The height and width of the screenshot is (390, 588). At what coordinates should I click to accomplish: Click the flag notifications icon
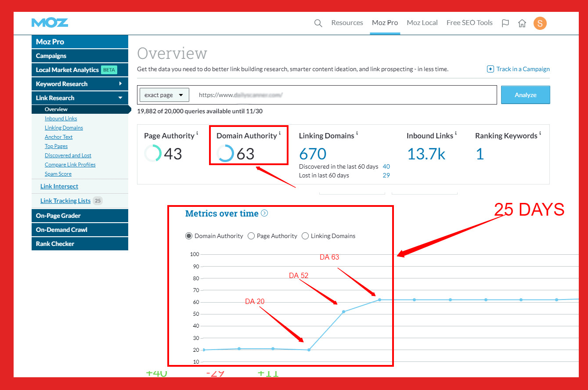point(505,23)
